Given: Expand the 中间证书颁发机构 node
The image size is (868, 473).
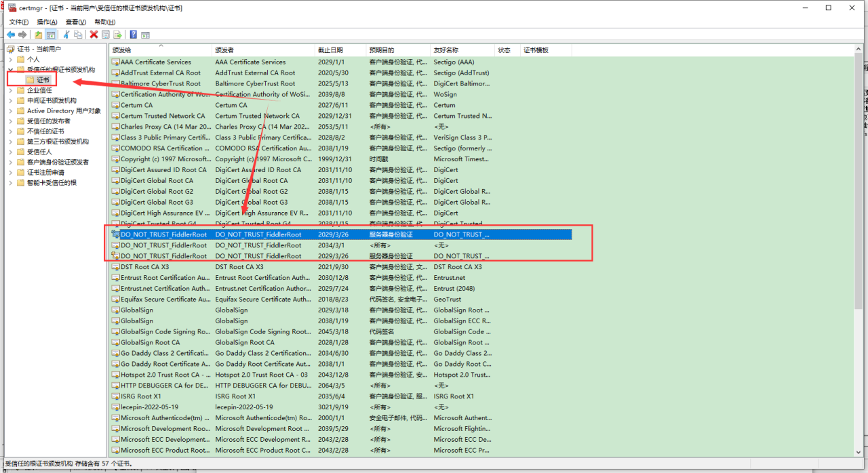Looking at the screenshot, I should 10,100.
